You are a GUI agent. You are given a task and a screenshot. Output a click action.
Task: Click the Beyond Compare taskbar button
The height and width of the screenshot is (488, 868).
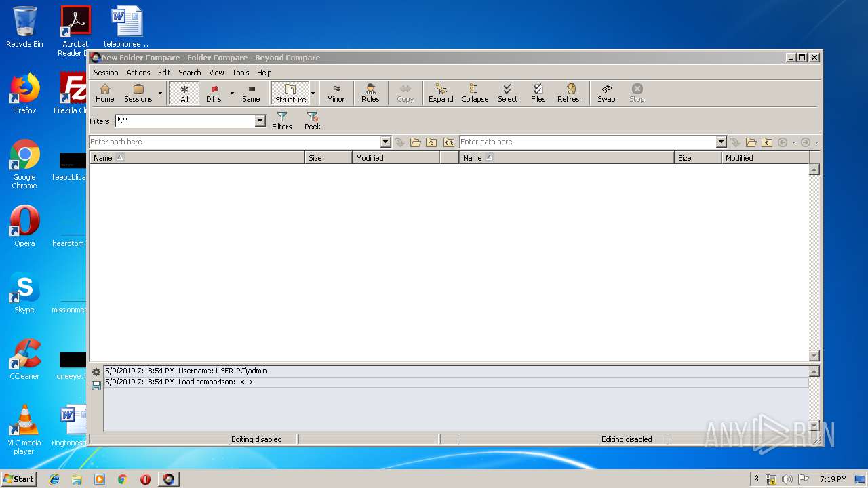click(x=169, y=479)
